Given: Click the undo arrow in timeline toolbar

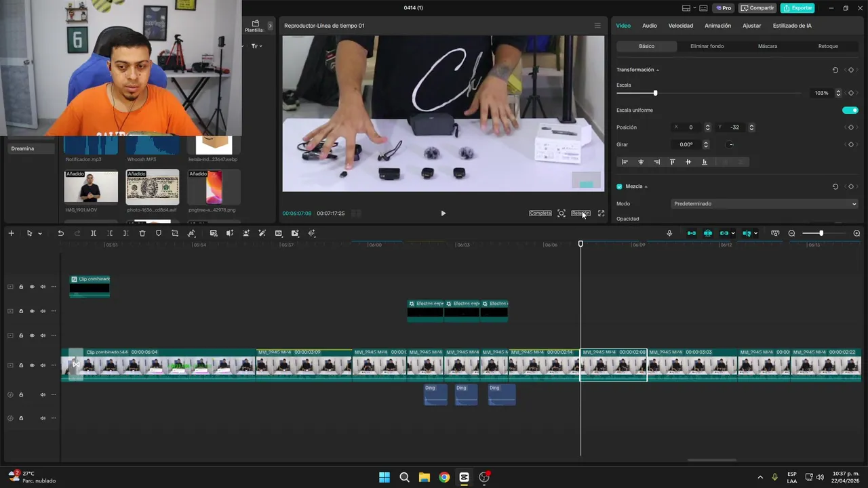Looking at the screenshot, I should tap(60, 233).
